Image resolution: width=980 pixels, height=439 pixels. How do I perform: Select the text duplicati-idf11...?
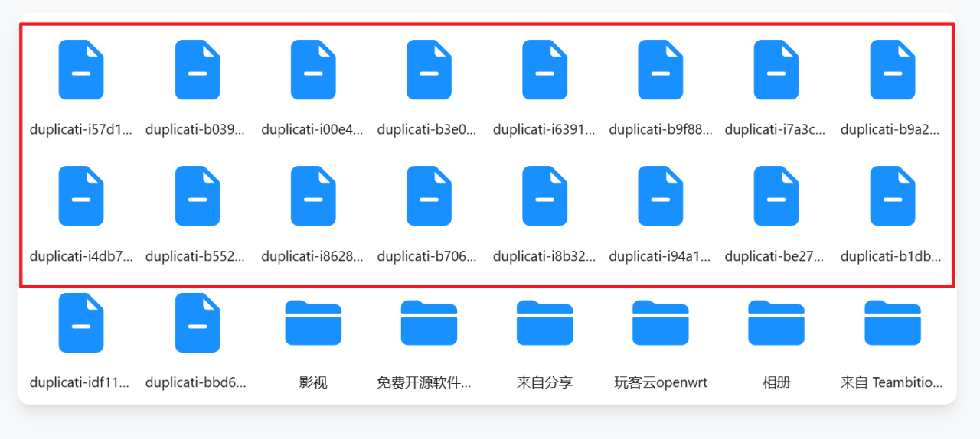81,382
